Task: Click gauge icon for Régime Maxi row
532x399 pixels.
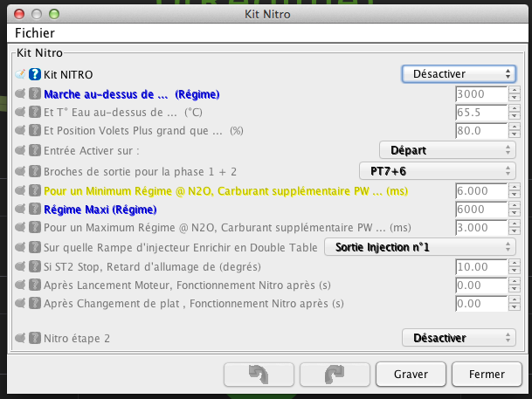Action: [20, 210]
